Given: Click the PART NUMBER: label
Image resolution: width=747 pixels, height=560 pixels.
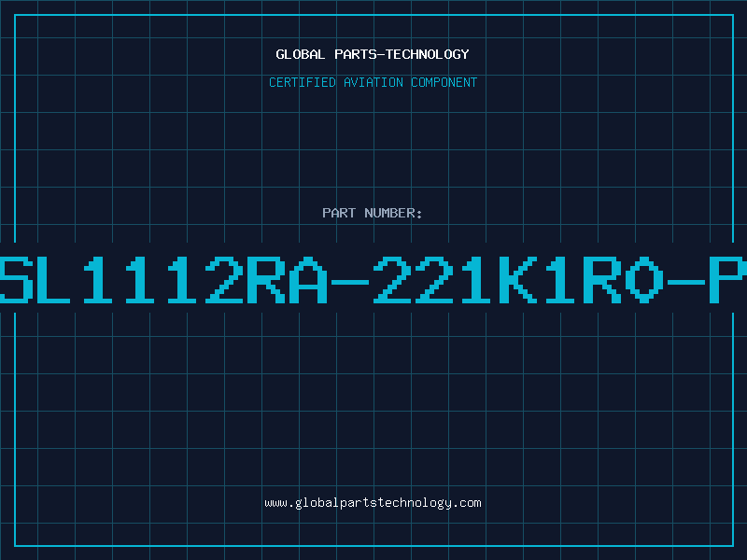Looking at the screenshot, I should (373, 213).
